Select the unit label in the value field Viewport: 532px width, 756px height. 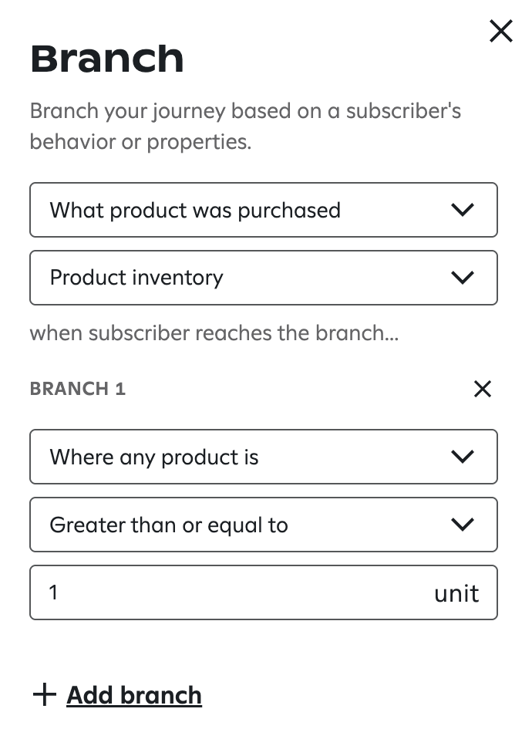[456, 592]
